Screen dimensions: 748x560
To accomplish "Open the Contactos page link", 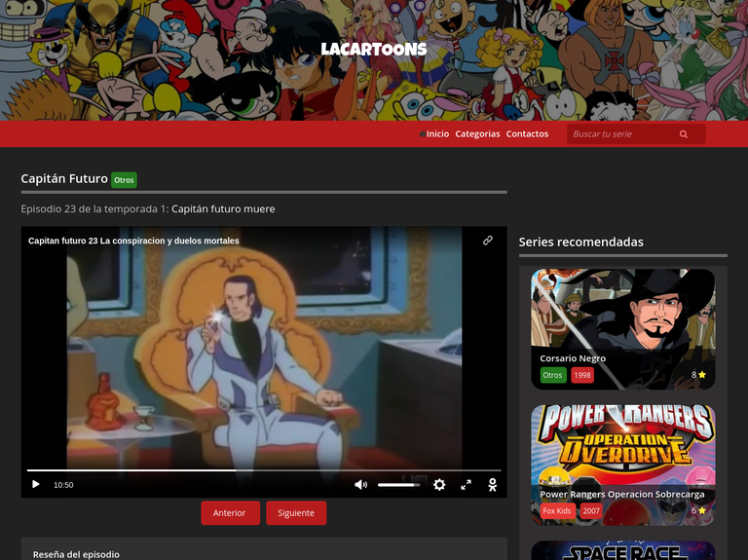I will click(527, 134).
